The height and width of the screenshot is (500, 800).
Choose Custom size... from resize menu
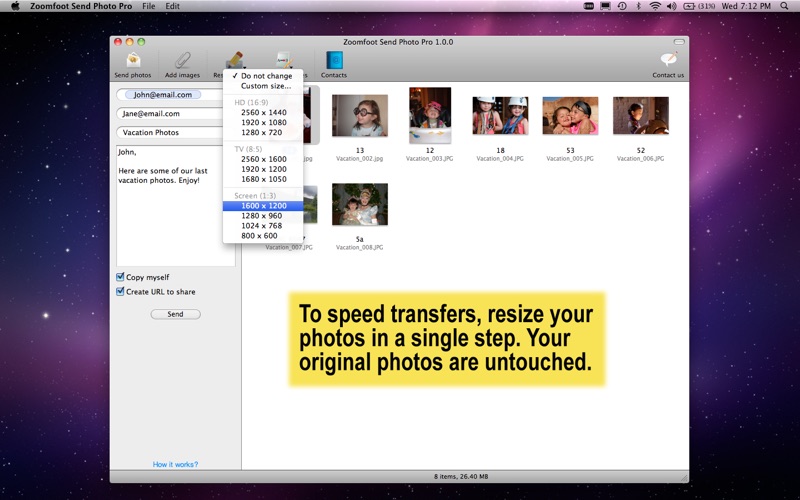coord(263,86)
